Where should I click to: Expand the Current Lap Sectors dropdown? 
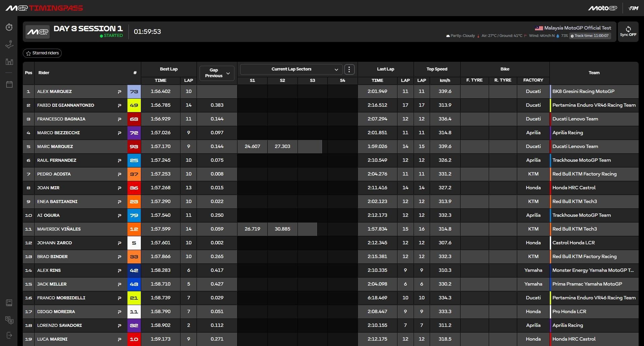[x=291, y=69]
